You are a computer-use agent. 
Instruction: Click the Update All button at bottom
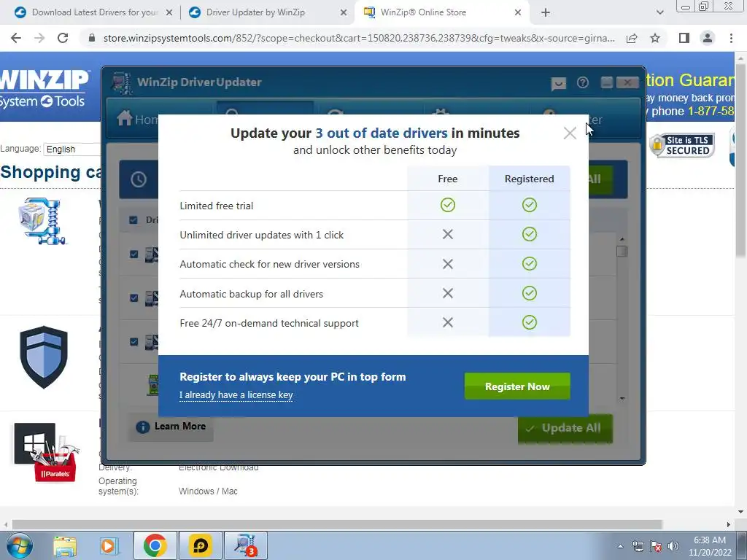click(x=565, y=428)
